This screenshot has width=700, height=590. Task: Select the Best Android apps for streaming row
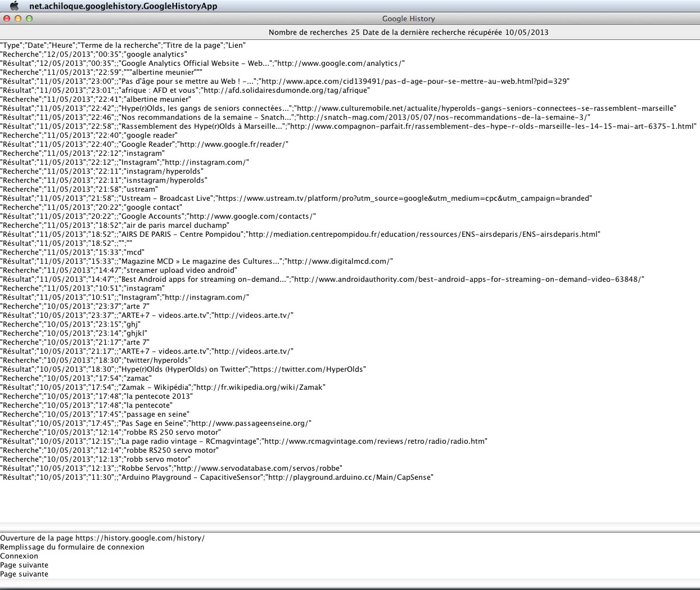pyautogui.click(x=322, y=280)
